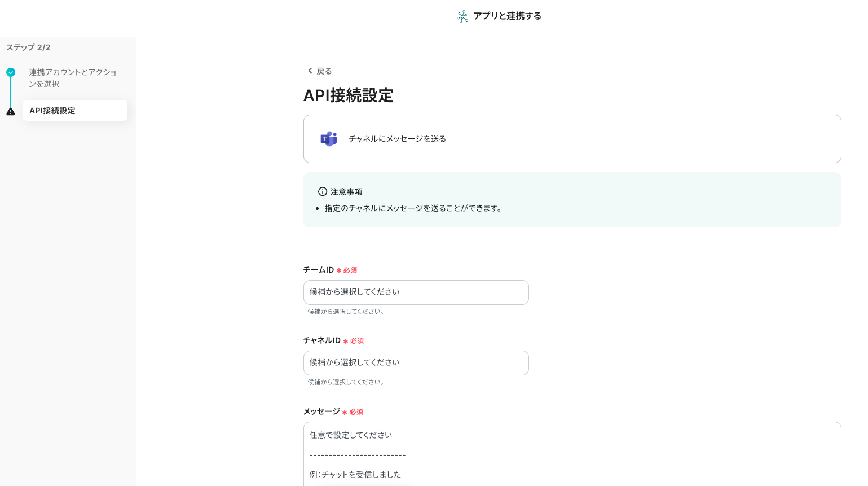Image resolution: width=868 pixels, height=486 pixels.
Task: Click the warning triangle icon beside API接続設定
Action: click(11, 111)
